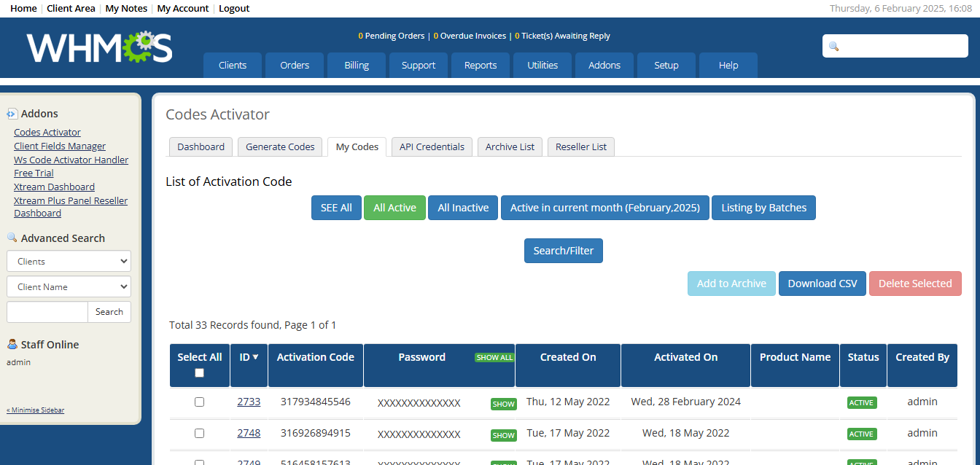Click the Advanced Search magnifier icon
Viewport: 980px width, 465px height.
point(12,238)
